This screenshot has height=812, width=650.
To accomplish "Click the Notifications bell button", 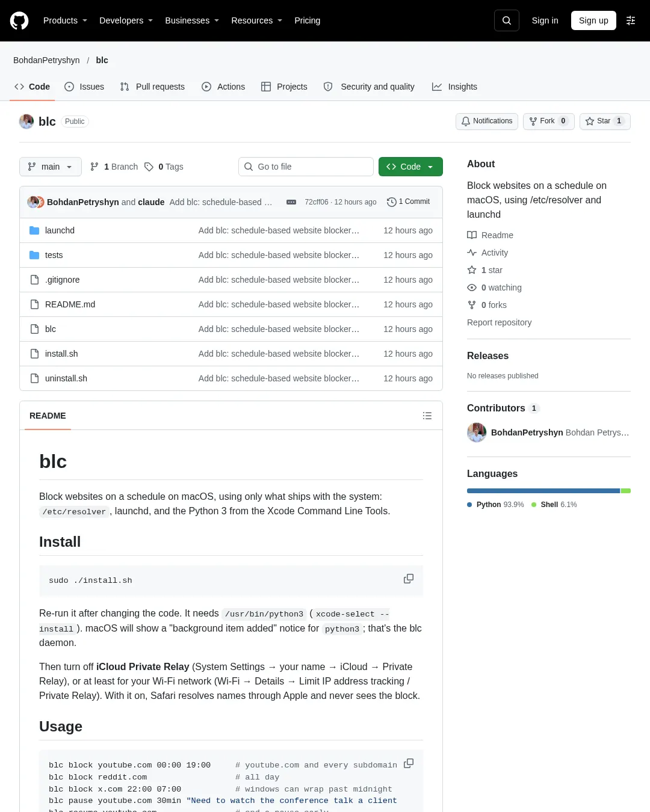I will tap(487, 121).
